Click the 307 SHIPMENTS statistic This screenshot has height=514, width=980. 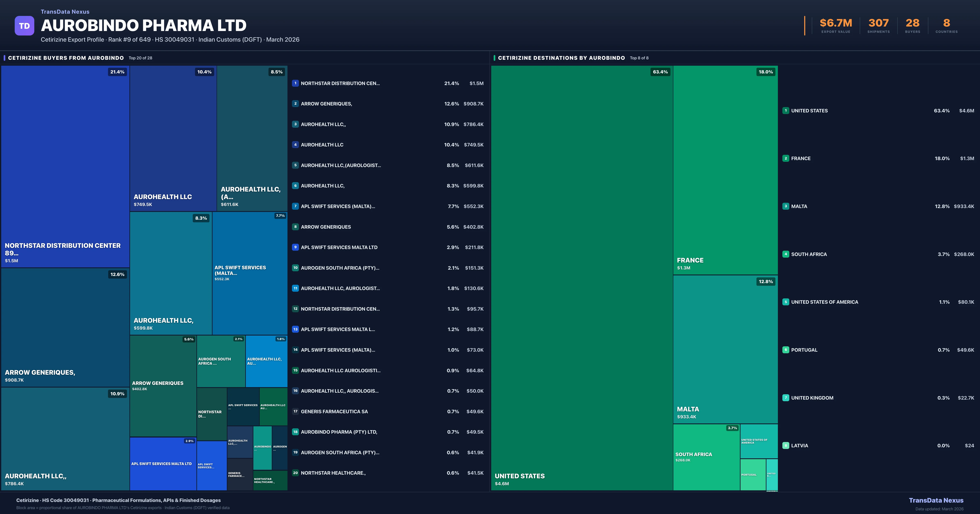point(878,23)
